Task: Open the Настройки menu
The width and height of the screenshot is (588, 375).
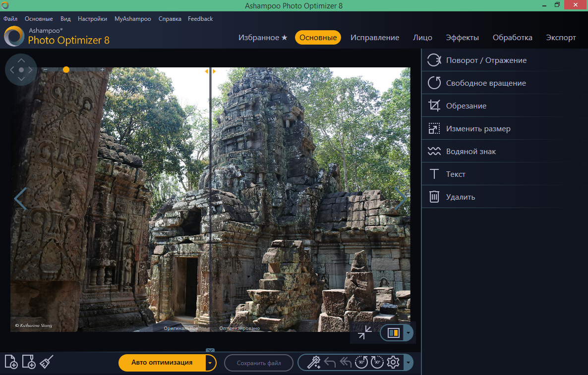Action: tap(92, 18)
